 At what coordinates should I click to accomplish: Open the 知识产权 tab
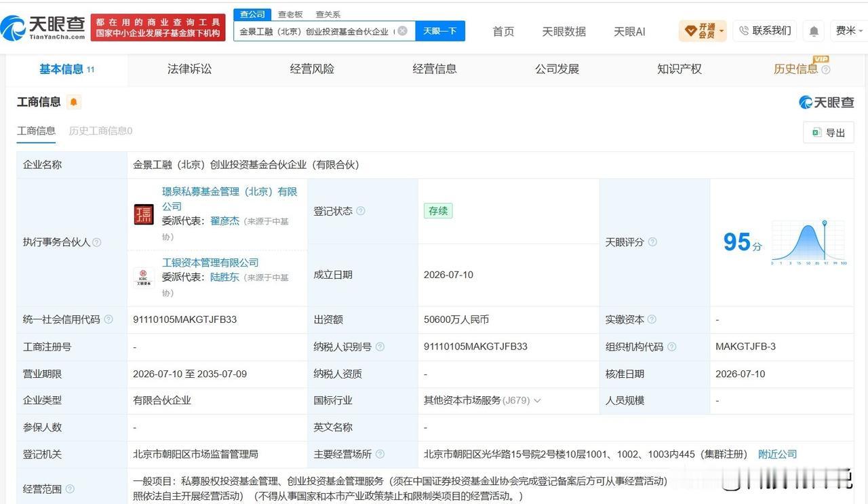click(679, 69)
